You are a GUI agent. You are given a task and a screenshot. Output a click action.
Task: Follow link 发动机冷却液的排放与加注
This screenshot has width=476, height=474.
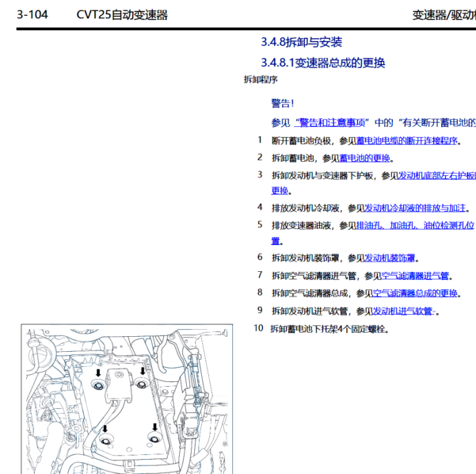[415, 208]
